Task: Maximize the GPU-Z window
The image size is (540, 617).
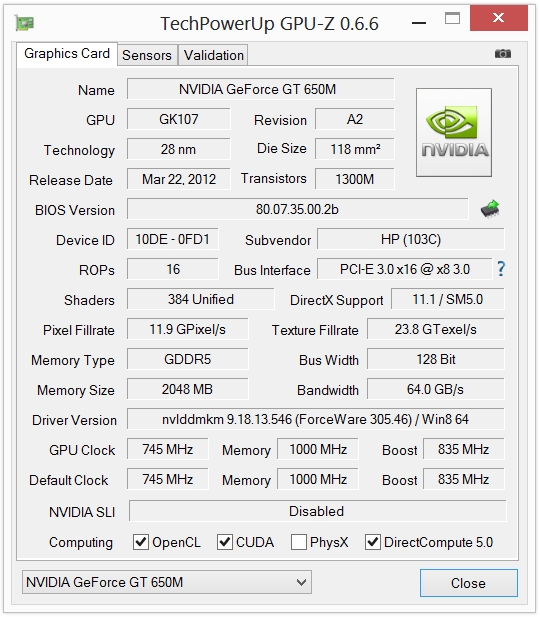Action: pyautogui.click(x=452, y=18)
